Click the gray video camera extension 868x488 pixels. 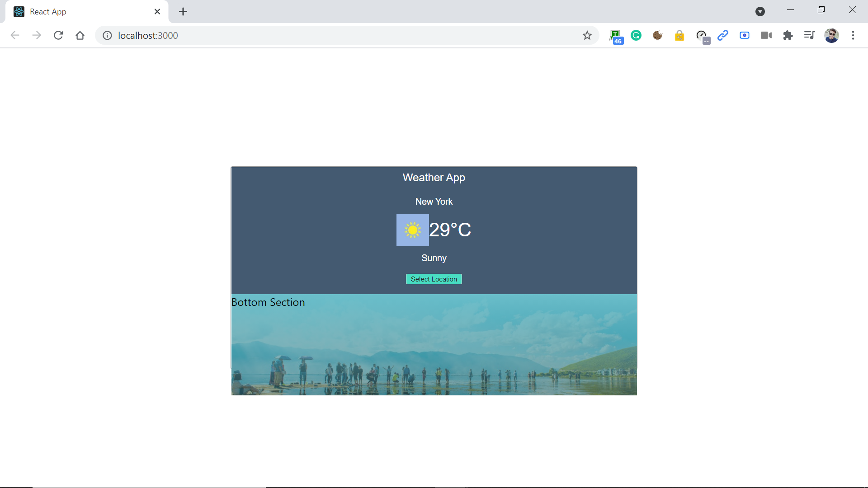click(x=766, y=35)
